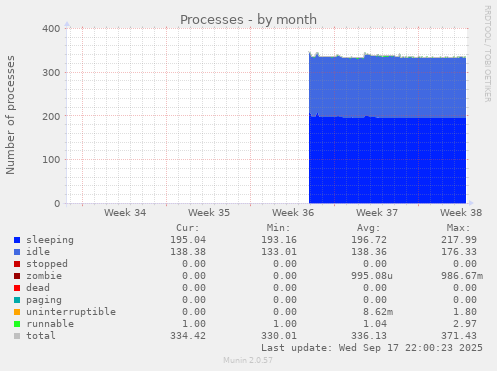497x371 pixels.
Task: Click the total legend color swatch
Action: 17,336
